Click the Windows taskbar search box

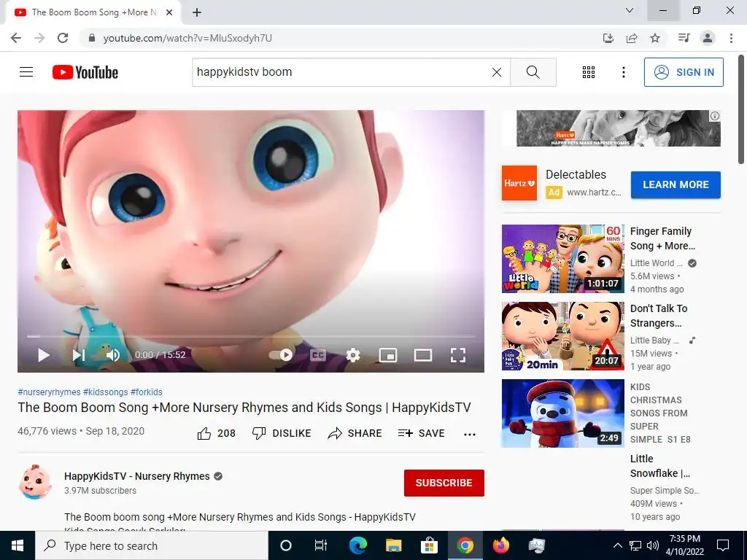[152, 545]
